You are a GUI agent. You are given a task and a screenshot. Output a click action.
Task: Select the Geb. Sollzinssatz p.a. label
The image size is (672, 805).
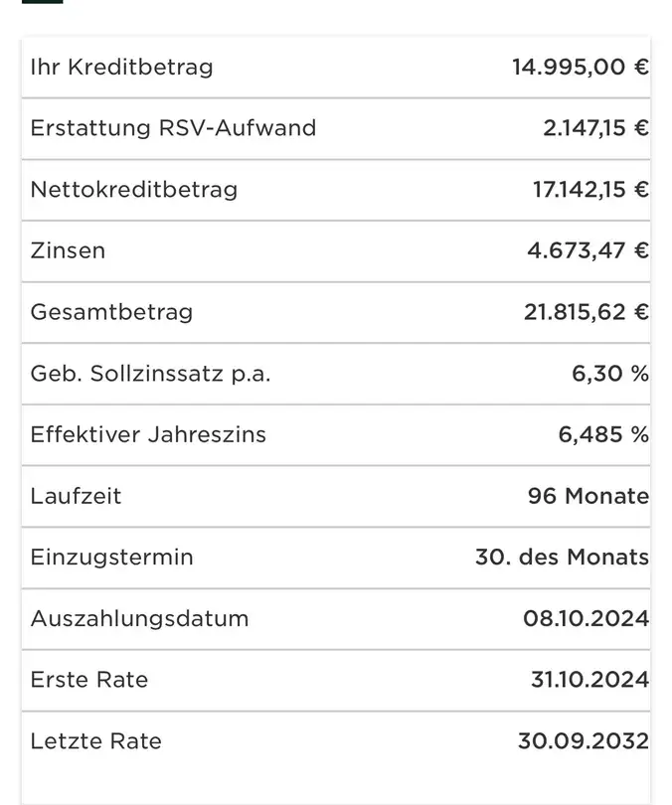pos(150,374)
